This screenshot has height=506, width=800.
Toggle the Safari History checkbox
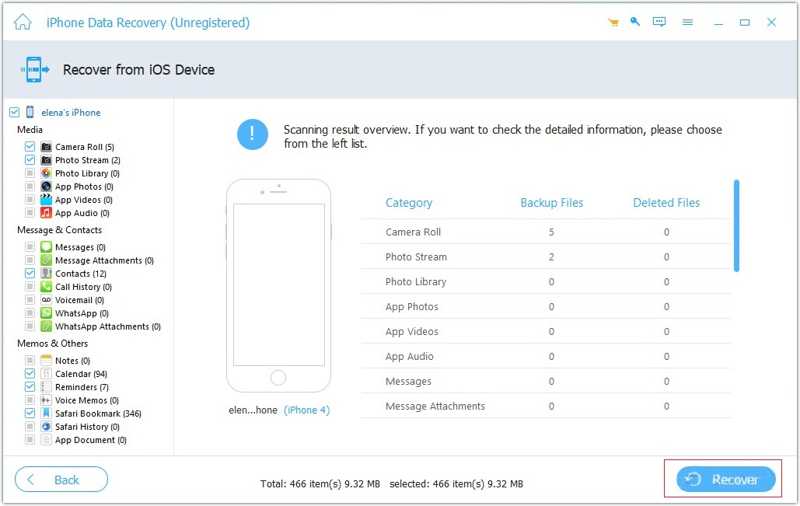(30, 427)
